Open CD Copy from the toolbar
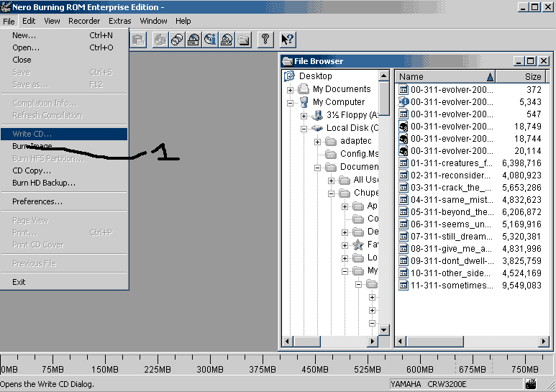 [177, 40]
